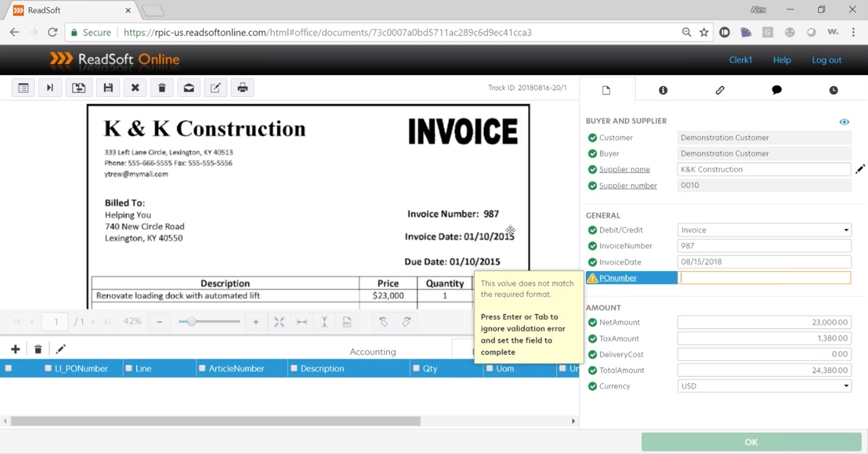868x454 pixels.
Task: Delete the document with the trash icon
Action: [x=161, y=87]
